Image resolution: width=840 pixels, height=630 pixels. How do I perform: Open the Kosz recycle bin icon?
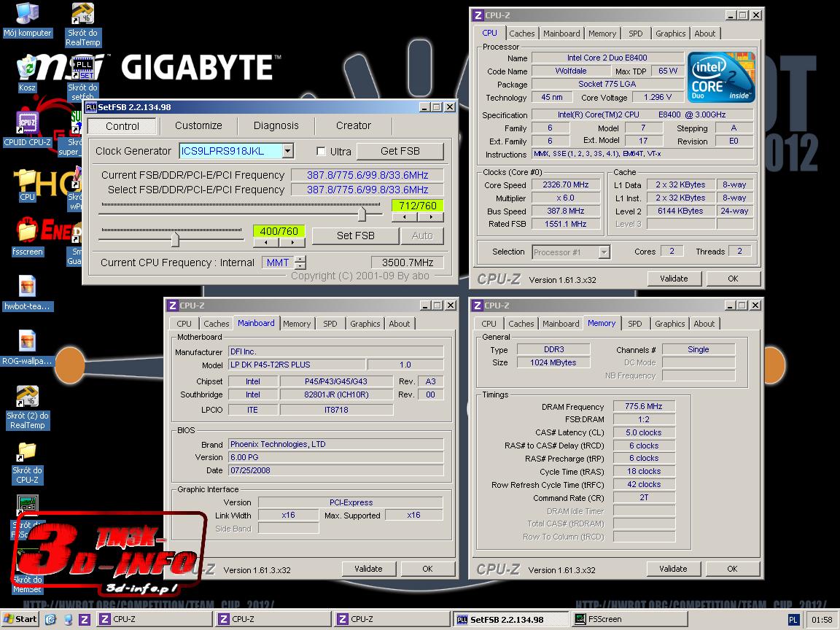(x=27, y=74)
